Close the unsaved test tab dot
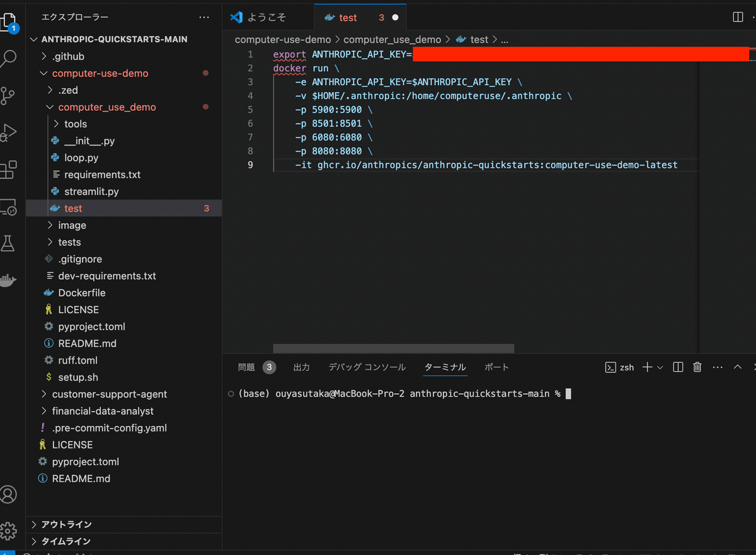The width and height of the screenshot is (756, 555). point(395,18)
